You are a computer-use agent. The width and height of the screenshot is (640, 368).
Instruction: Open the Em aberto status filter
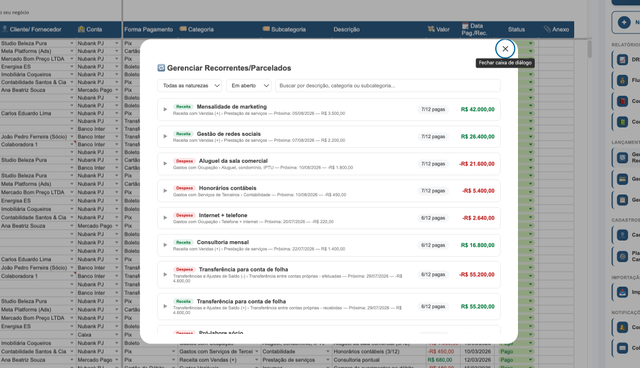249,86
